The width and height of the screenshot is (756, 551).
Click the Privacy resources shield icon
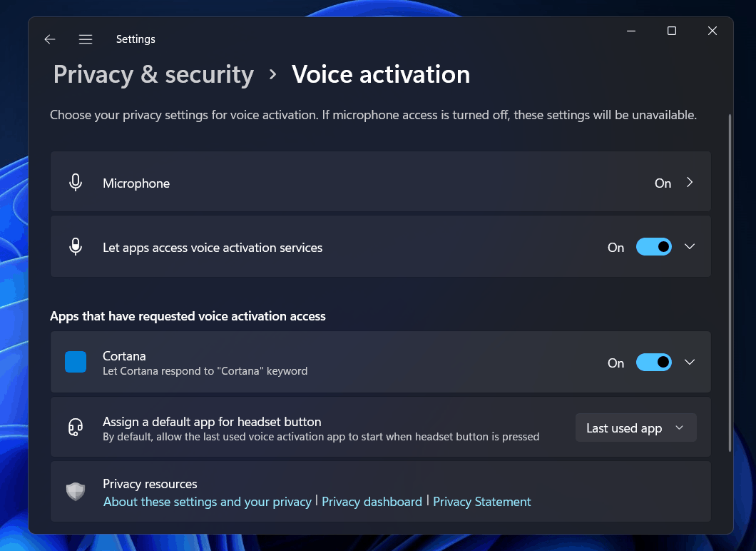[76, 492]
